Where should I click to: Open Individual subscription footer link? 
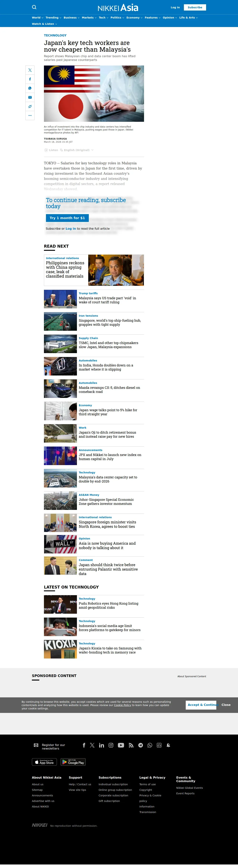(113, 784)
